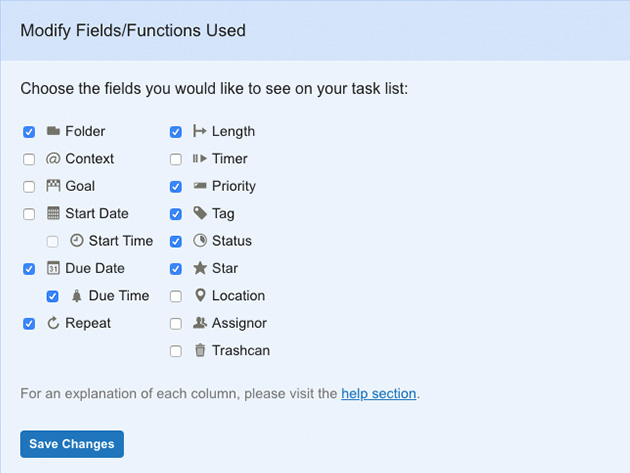Click the Tag icon

200,213
